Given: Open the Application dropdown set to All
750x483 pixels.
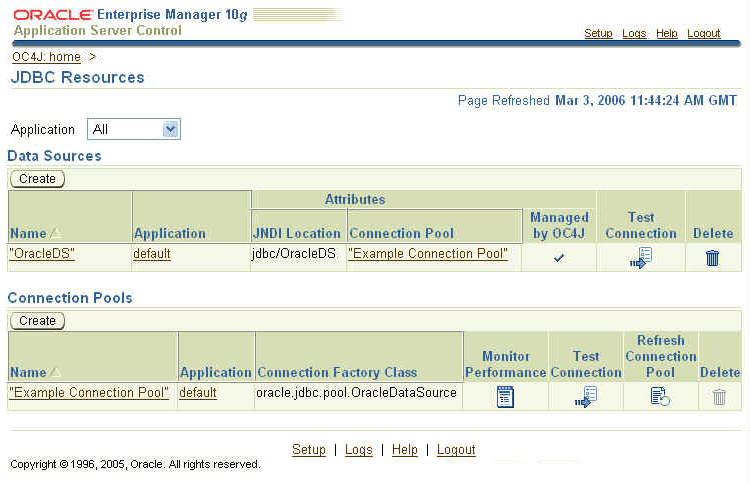Looking at the screenshot, I should point(134,129).
